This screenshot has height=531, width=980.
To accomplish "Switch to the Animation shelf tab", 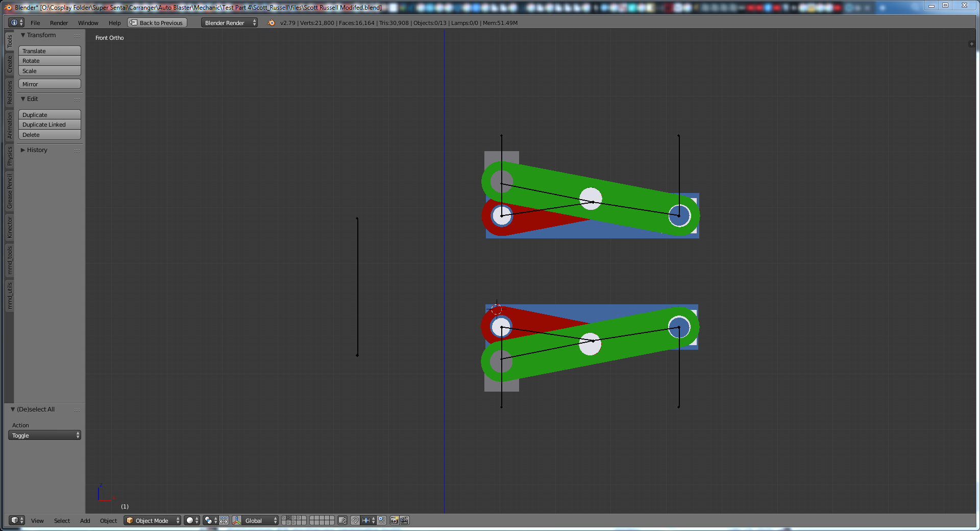I will [x=9, y=126].
